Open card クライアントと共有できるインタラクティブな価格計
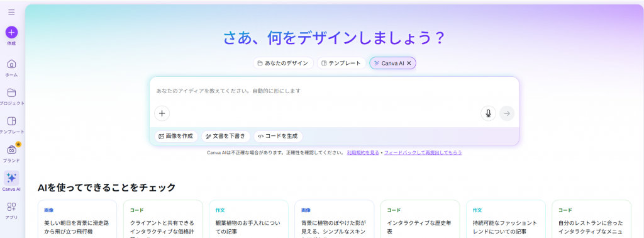644x238 pixels. (163, 218)
